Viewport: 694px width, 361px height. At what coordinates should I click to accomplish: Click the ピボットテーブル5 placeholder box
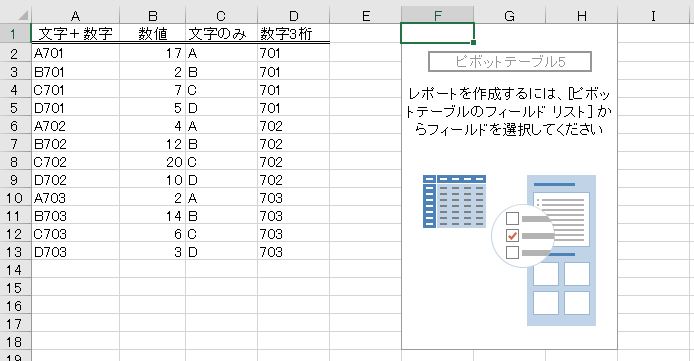(510, 61)
